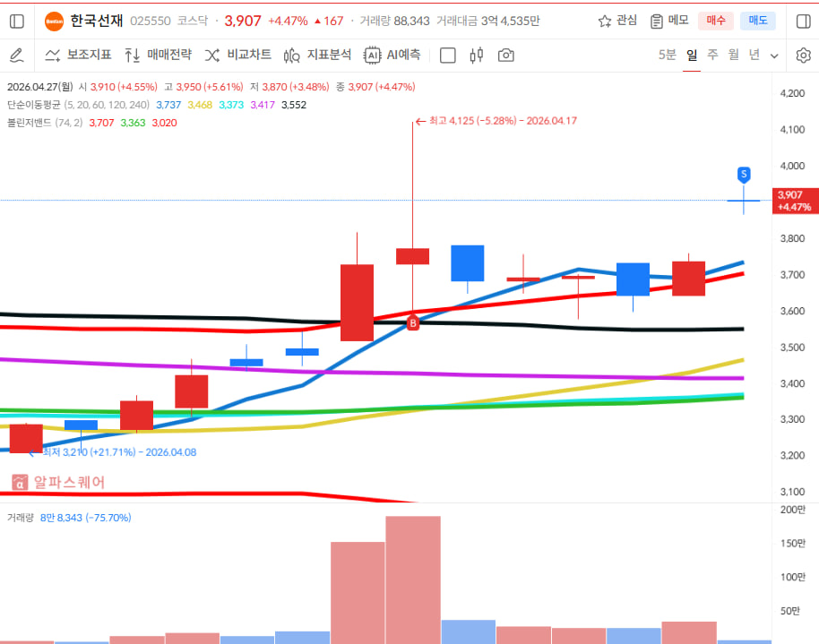Switch chart to 5분 interval
This screenshot has height=644, width=819.
[x=667, y=55]
